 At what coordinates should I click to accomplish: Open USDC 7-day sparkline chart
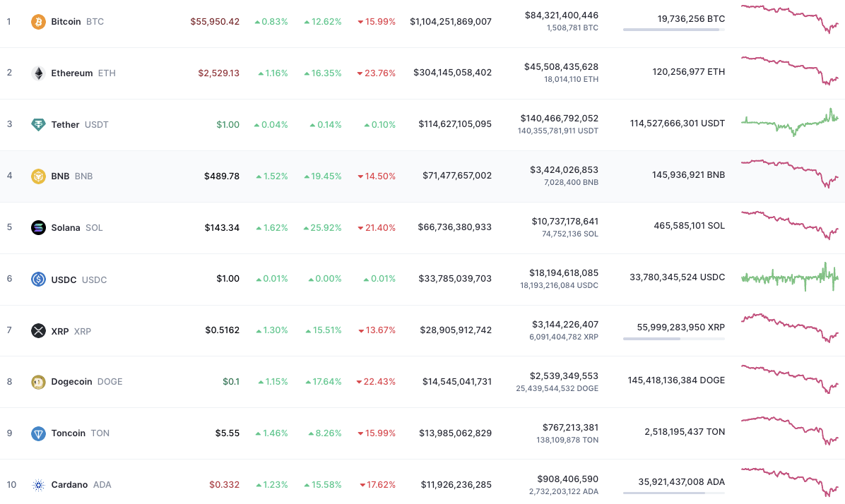pyautogui.click(x=789, y=277)
